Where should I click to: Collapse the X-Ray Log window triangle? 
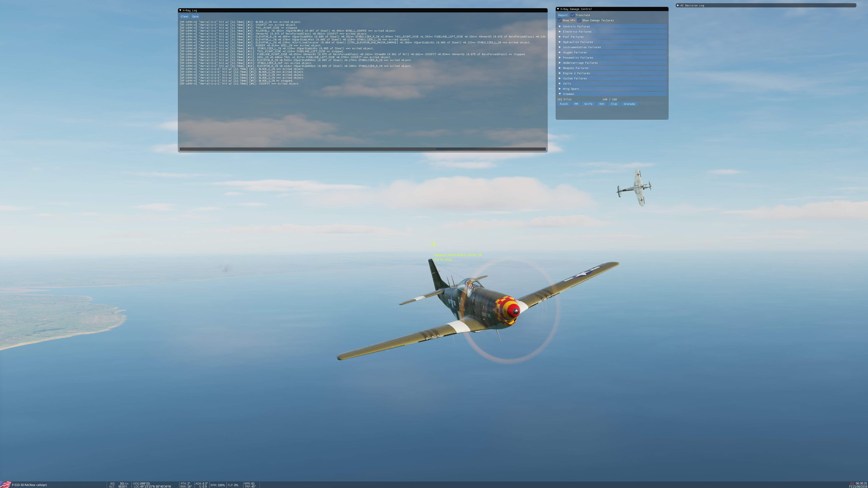click(x=180, y=10)
